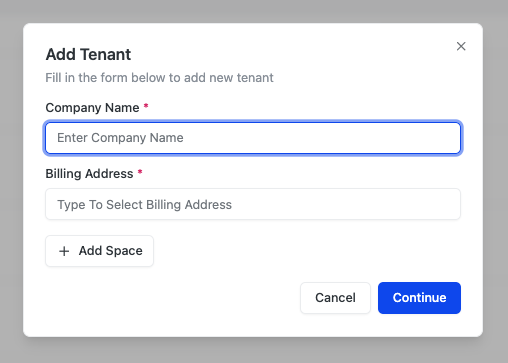
Task: Open the Billing Address type-to-select box
Action: (x=253, y=204)
